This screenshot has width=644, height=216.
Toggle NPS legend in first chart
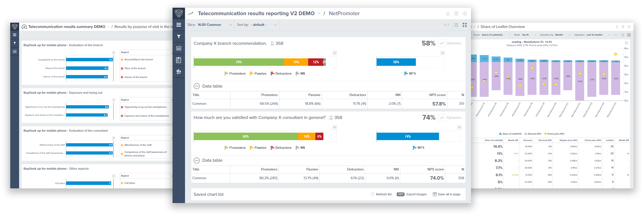(x=410, y=74)
